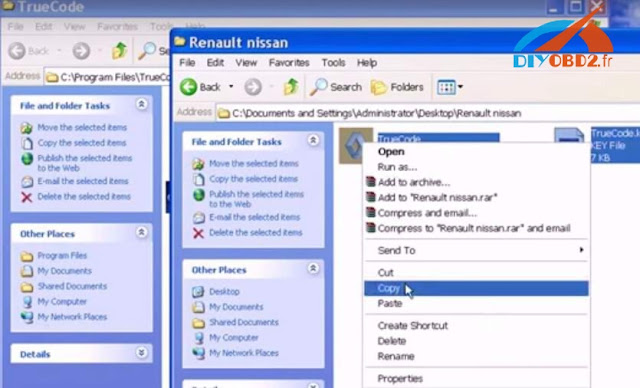Open Favorites menu in TrueCode window
The image size is (640, 388).
pyautogui.click(x=117, y=27)
